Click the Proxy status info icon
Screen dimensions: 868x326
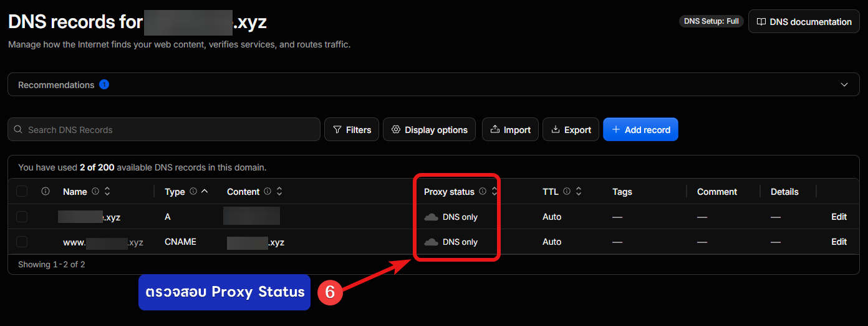point(482,192)
